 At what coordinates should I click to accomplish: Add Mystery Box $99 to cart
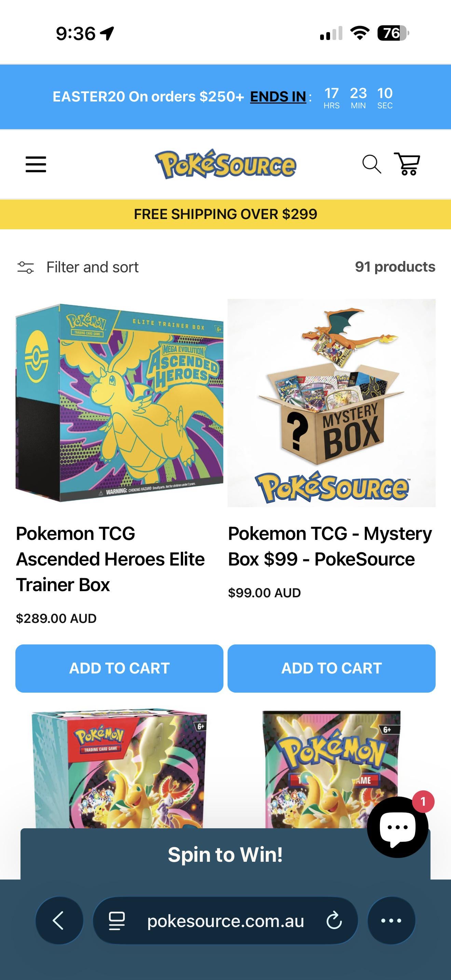331,668
